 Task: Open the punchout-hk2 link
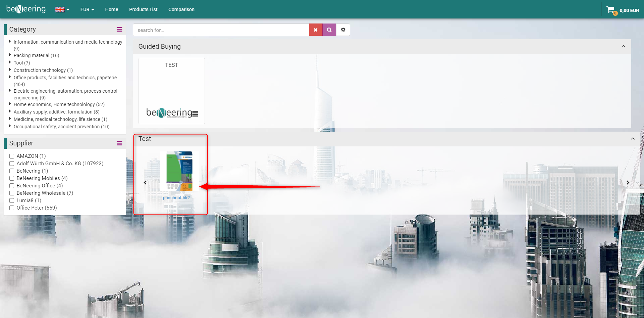(176, 198)
